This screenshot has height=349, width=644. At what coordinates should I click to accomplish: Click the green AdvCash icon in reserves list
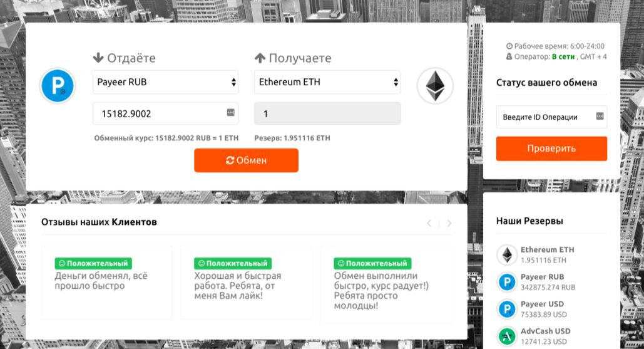(x=507, y=336)
